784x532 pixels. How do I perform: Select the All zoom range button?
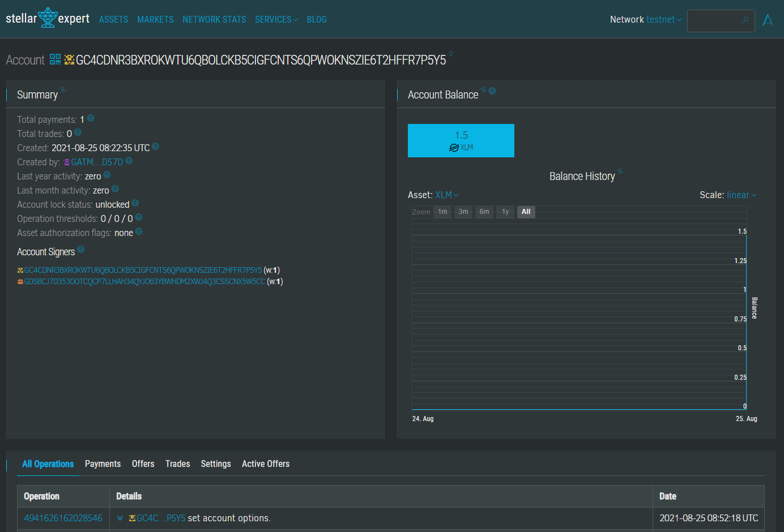(x=526, y=212)
